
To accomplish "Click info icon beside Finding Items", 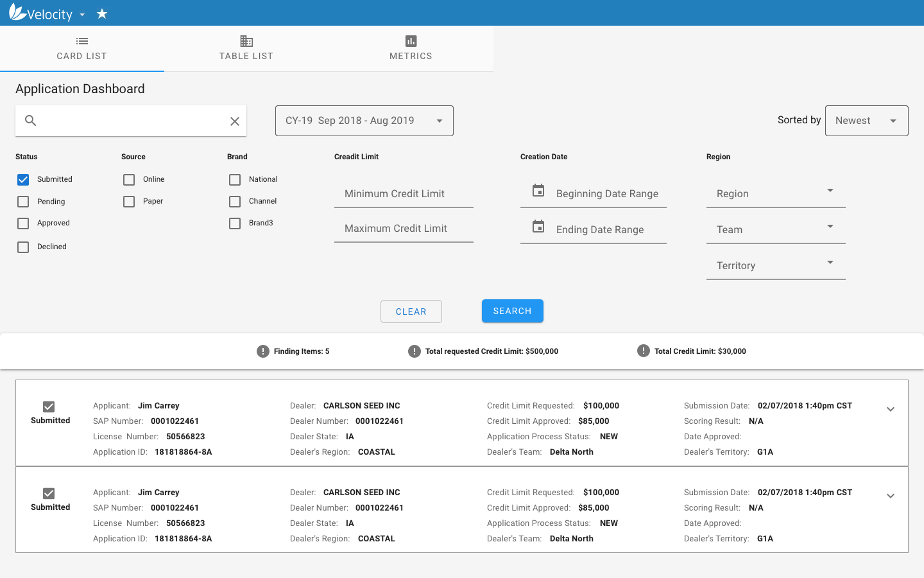I will click(x=263, y=351).
